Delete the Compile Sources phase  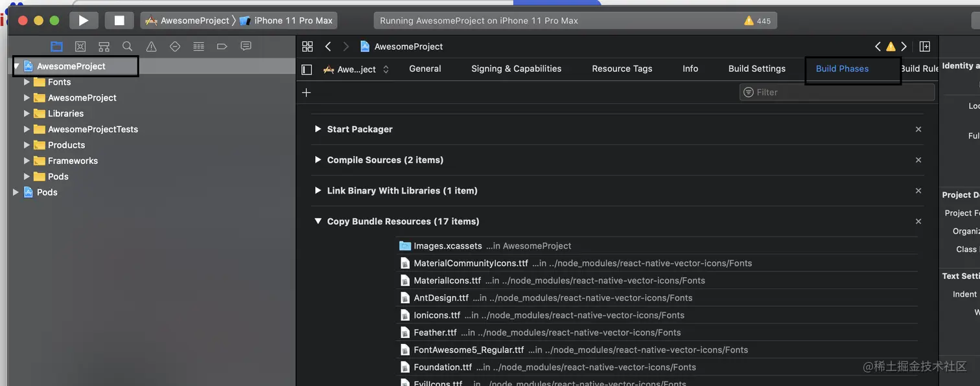pyautogui.click(x=918, y=160)
